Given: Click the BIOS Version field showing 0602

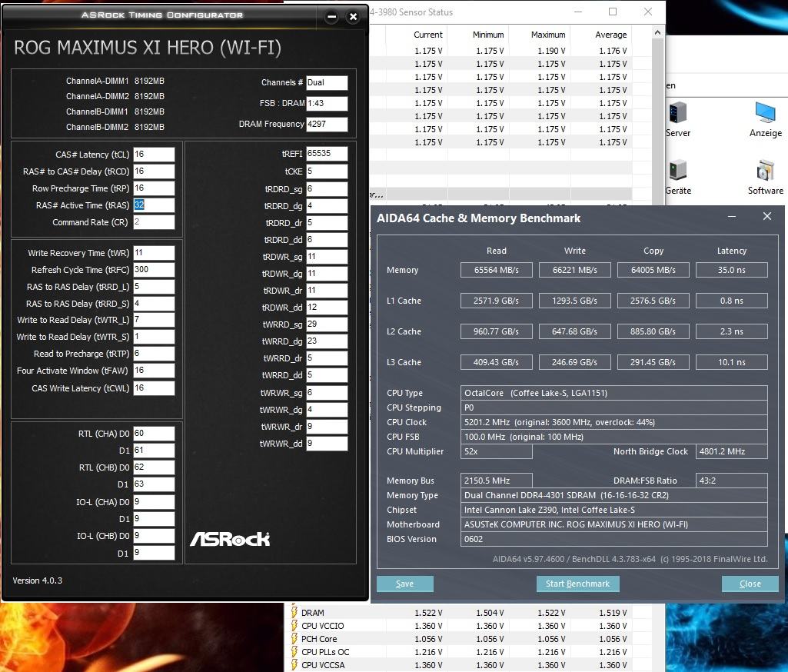Looking at the screenshot, I should pos(613,539).
